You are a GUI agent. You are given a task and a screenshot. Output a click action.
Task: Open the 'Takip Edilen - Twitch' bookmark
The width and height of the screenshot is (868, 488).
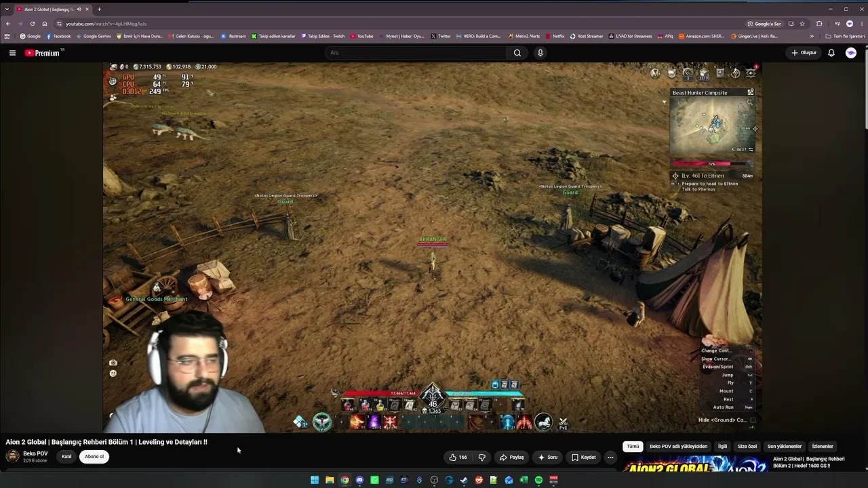[x=323, y=36]
